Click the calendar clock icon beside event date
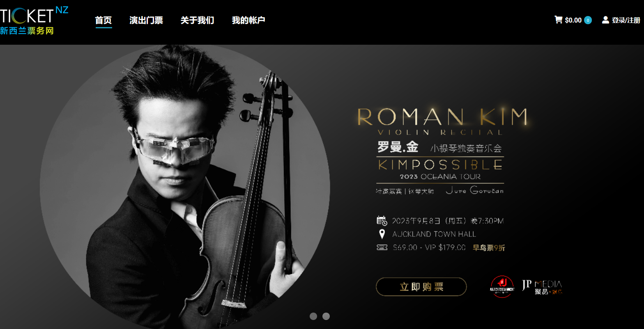Screen dimensions: 644x329 coord(382,221)
